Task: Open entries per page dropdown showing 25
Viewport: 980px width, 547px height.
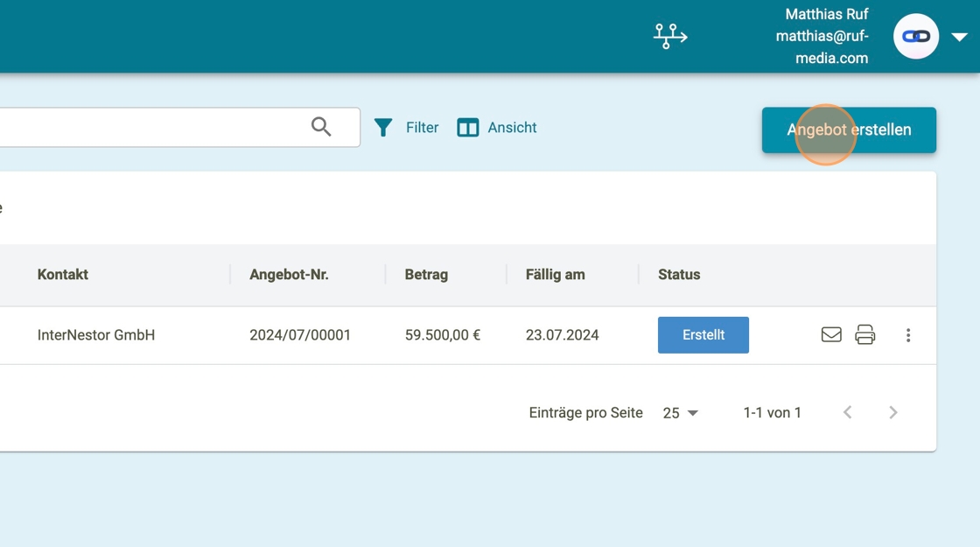Action: pos(680,413)
